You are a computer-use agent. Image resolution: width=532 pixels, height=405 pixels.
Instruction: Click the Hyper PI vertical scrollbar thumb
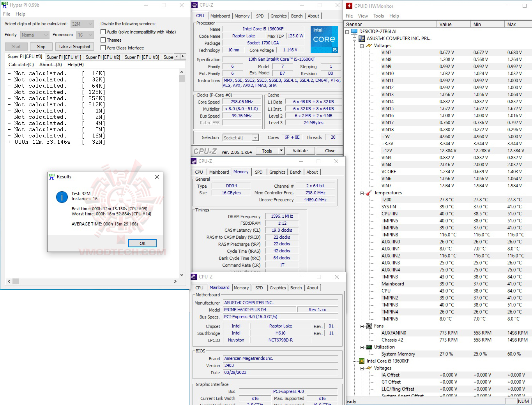pos(182,78)
